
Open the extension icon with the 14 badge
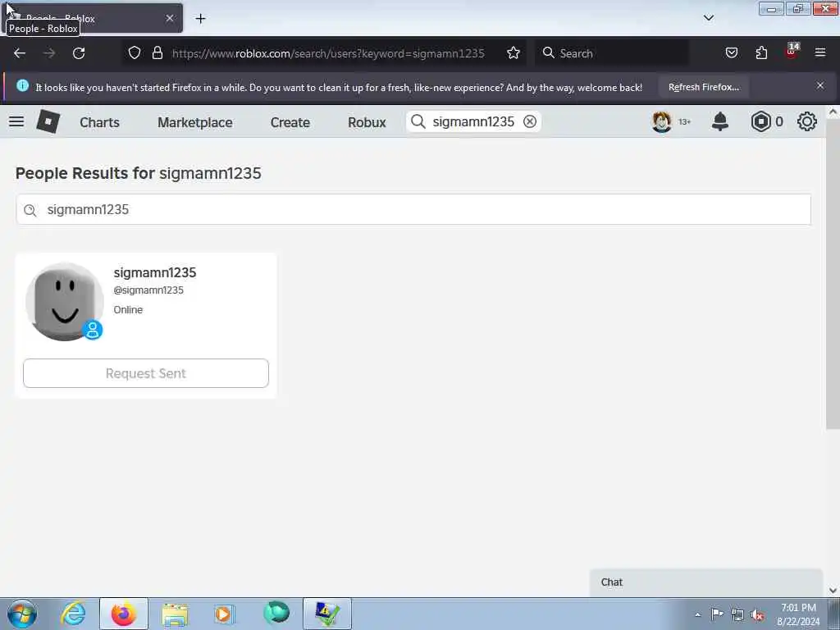(x=792, y=52)
